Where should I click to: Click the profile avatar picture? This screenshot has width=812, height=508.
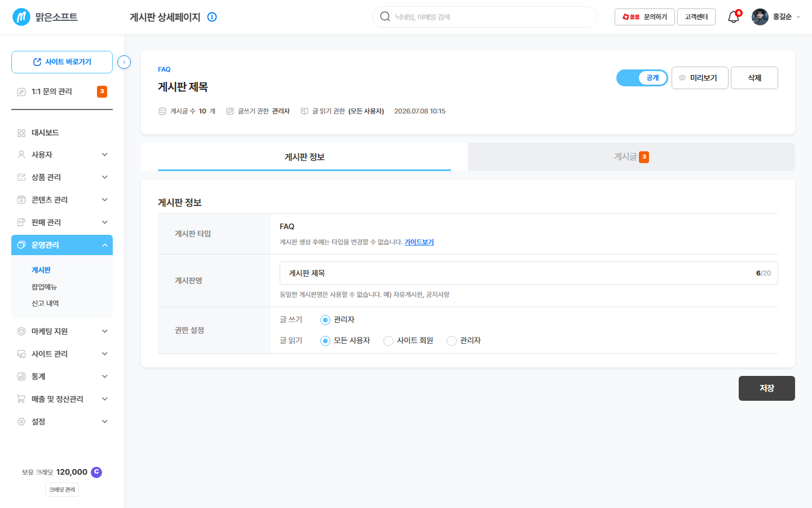760,17
